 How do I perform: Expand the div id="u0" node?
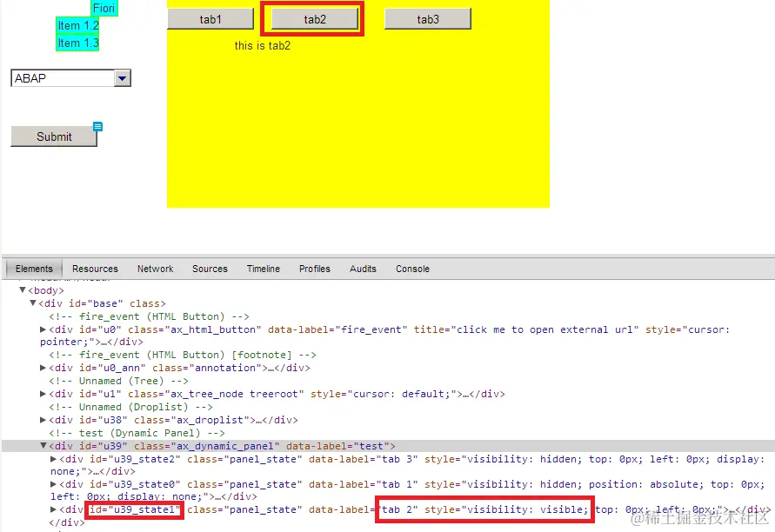click(43, 329)
